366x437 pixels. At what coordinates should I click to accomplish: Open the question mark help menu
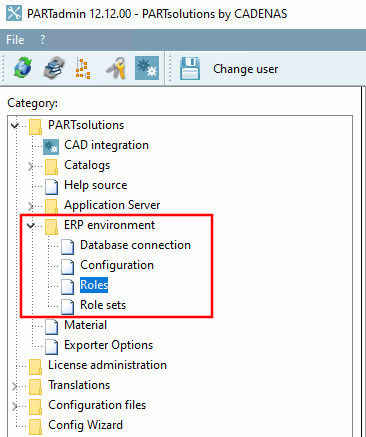click(42, 40)
